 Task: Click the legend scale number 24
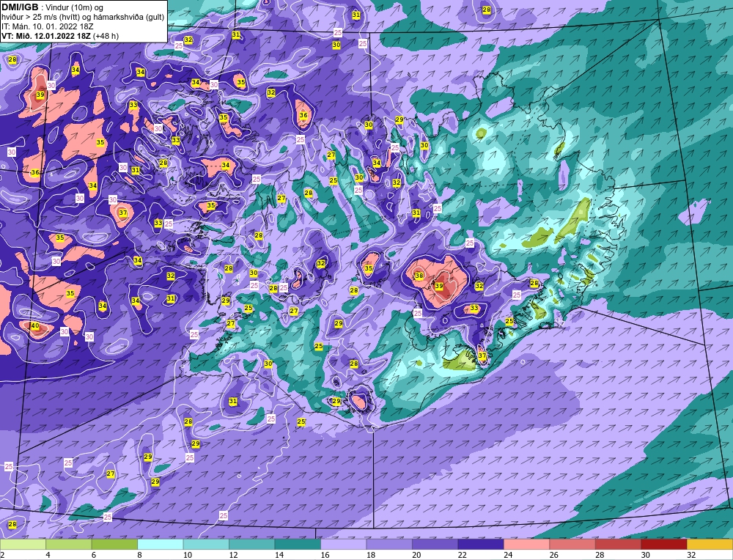point(509,555)
